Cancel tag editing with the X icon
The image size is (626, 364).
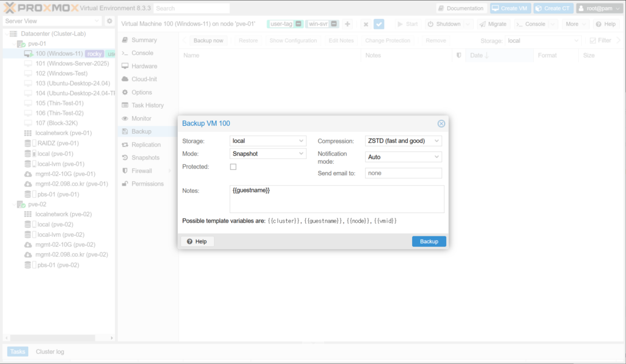pos(366,24)
